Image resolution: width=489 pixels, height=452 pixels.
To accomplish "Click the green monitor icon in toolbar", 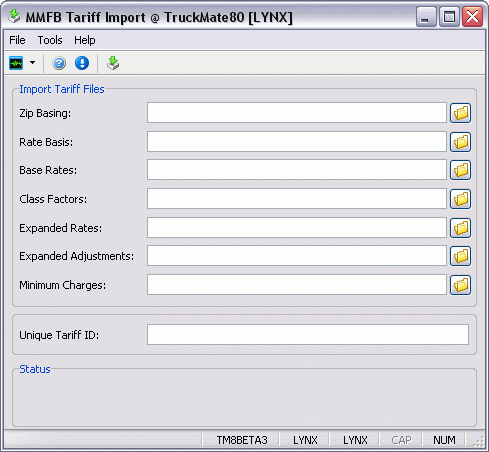I will click(16, 63).
